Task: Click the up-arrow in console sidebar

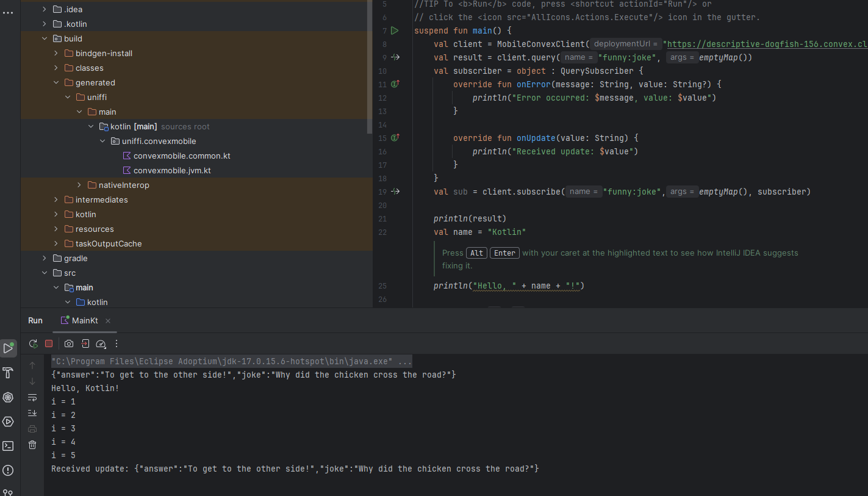Action: (32, 366)
